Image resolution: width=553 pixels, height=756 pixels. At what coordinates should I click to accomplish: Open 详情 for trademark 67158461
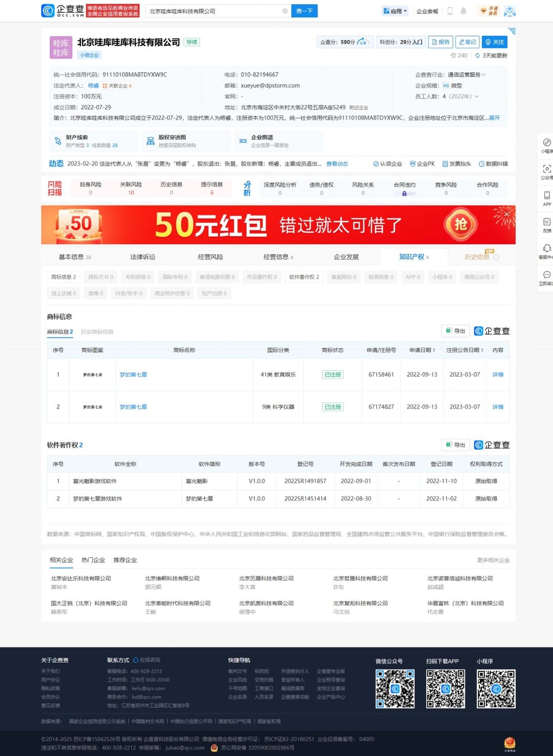[498, 374]
